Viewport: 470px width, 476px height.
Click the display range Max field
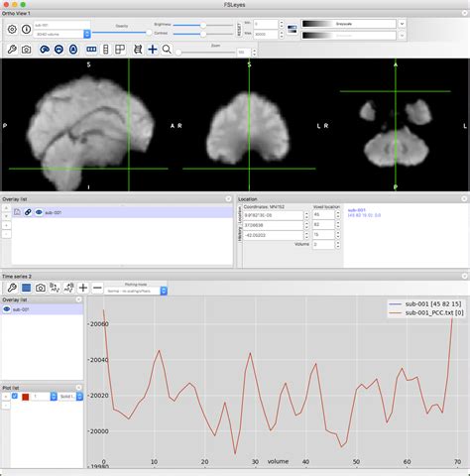tap(266, 34)
